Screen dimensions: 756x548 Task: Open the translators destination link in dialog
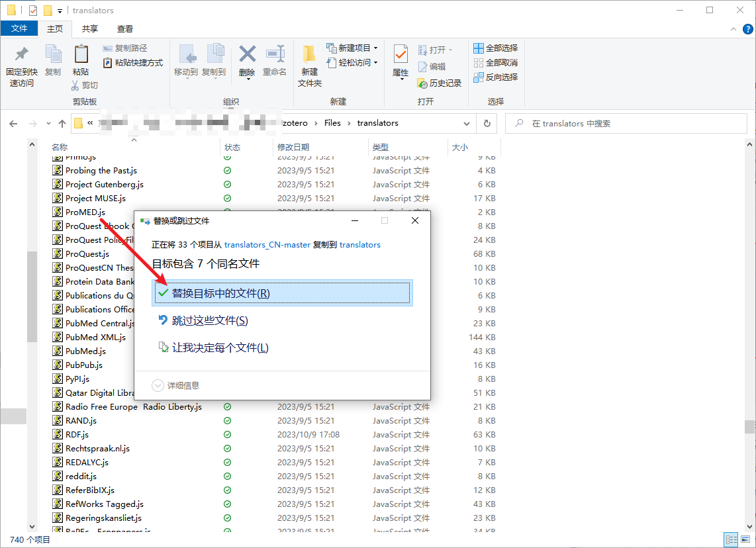pos(359,245)
